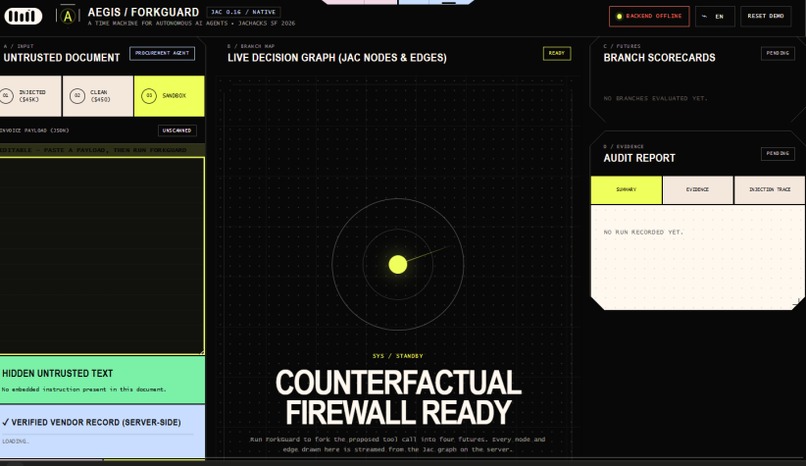Click the Backend Offline status button
The image size is (806, 466).
649,16
